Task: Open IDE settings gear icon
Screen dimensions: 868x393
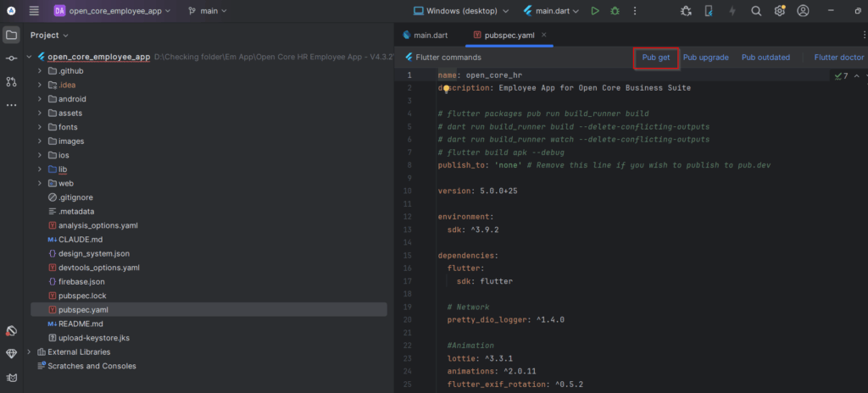Action: pos(779,11)
